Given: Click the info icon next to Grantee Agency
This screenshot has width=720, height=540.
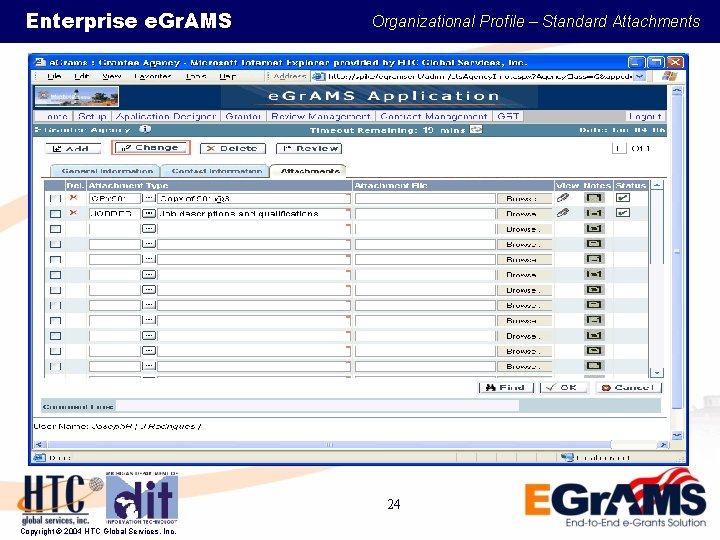Looking at the screenshot, I should click(145, 129).
